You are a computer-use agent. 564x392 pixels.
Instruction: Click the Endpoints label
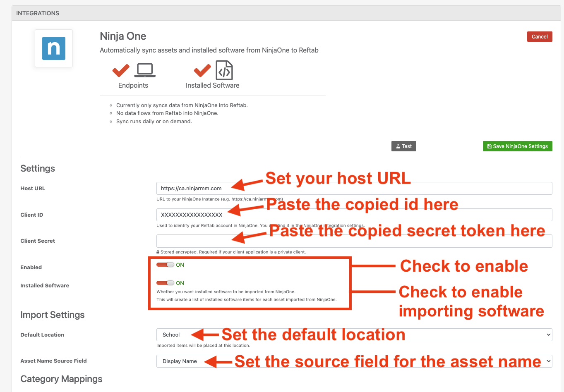click(x=133, y=85)
